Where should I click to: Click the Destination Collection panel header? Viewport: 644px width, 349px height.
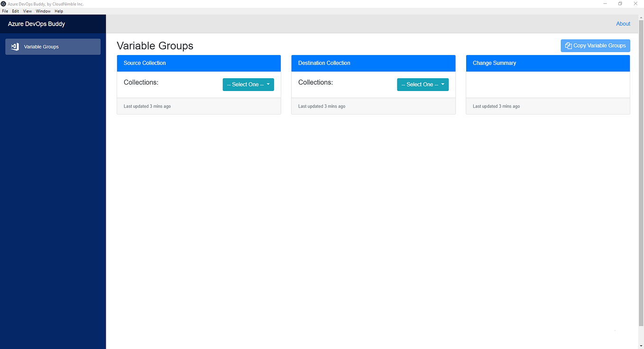point(373,63)
